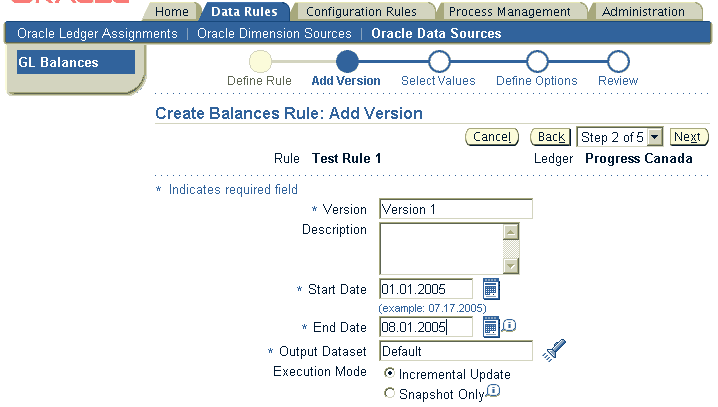Image resolution: width=718 pixels, height=407 pixels.
Task: Click the Next button
Action: click(x=689, y=137)
